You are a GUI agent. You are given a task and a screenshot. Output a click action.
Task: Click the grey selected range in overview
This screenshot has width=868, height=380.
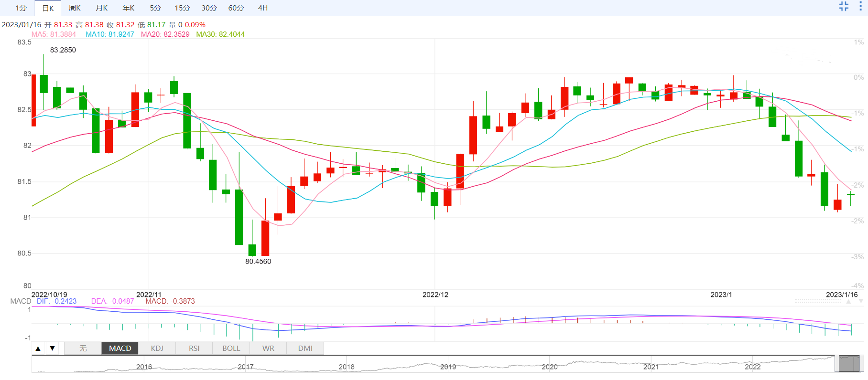pyautogui.click(x=849, y=364)
